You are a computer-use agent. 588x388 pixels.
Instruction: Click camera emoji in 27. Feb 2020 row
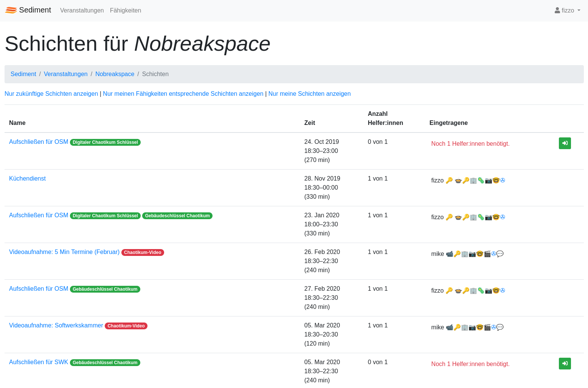(489, 291)
